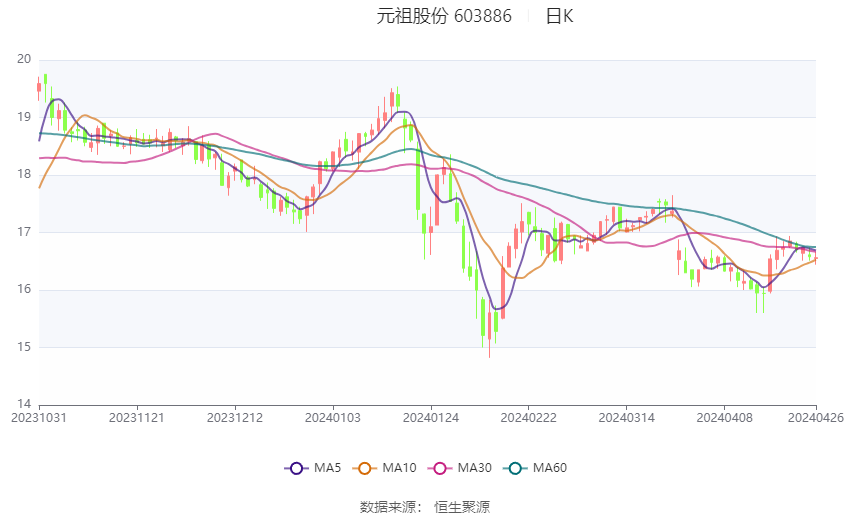Click the 日K chart type label

pyautogui.click(x=559, y=16)
